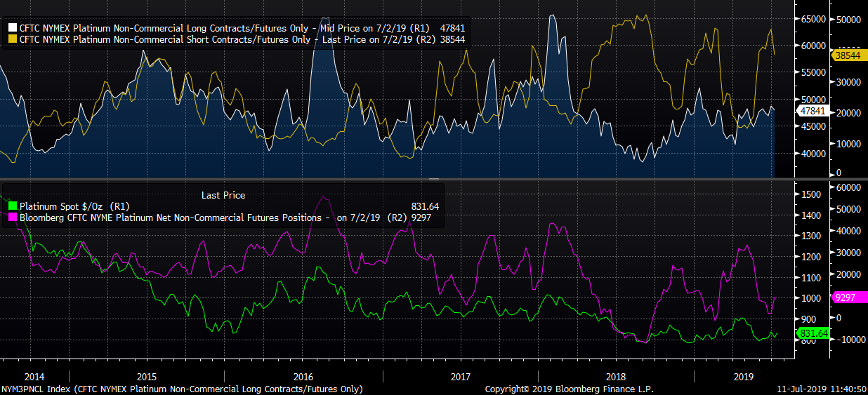
Task: Click the magenta Net Positions legend swatch
Action: pos(12,217)
